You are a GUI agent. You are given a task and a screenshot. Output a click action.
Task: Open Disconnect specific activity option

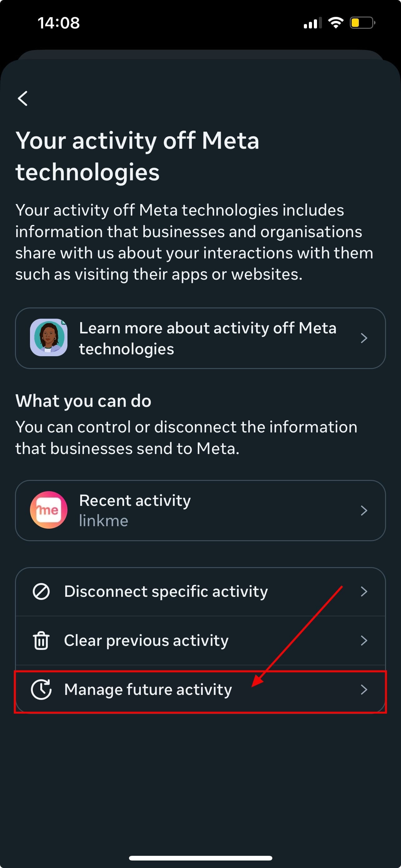[x=166, y=591]
